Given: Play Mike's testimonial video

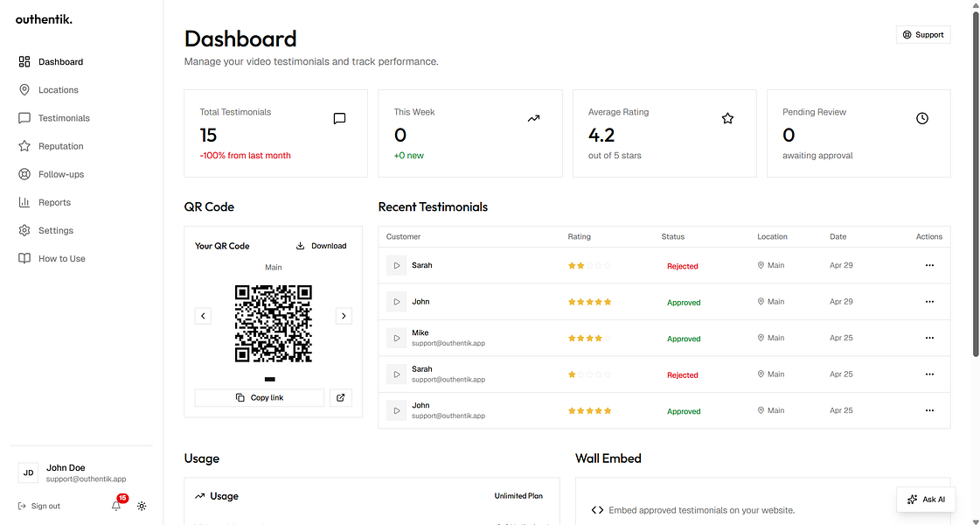Looking at the screenshot, I should (x=396, y=338).
